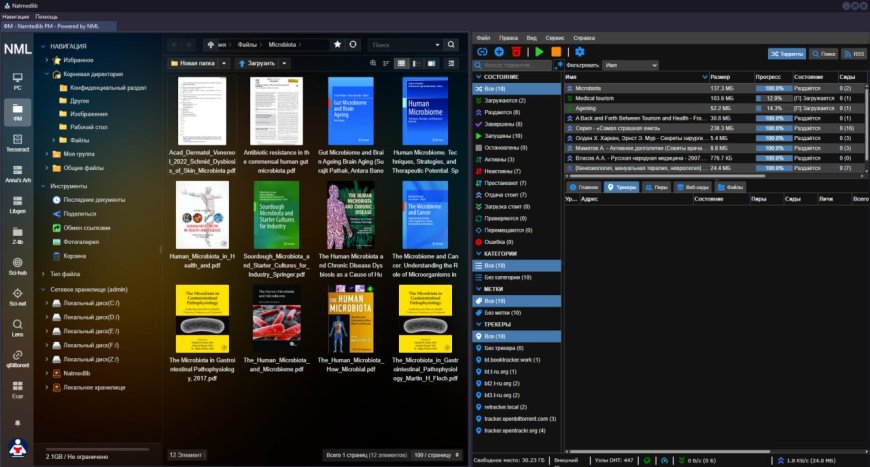Image resolution: width=870 pixels, height=467 pixels.
Task: Open the Сервис menu in qBittorrent
Action: tap(554, 38)
